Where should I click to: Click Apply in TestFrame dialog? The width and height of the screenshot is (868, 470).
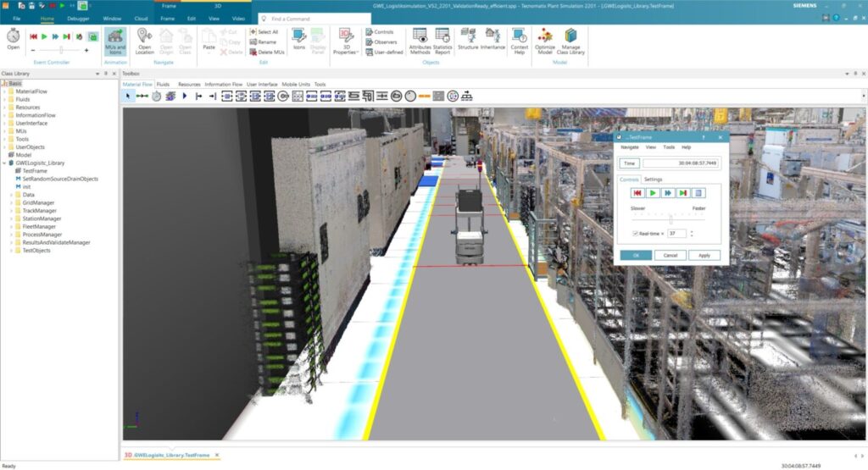point(704,256)
